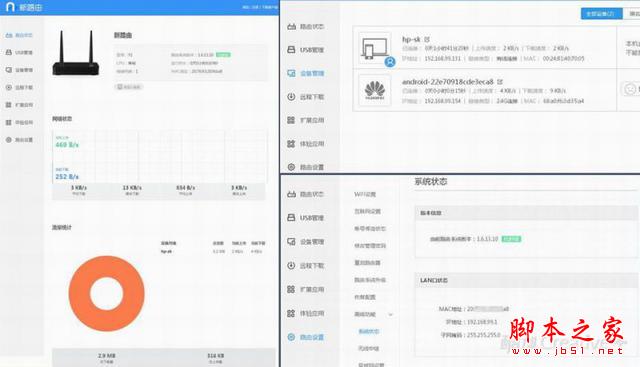Select 远程下载 icon in device management window
The image size is (640, 367).
point(291,97)
